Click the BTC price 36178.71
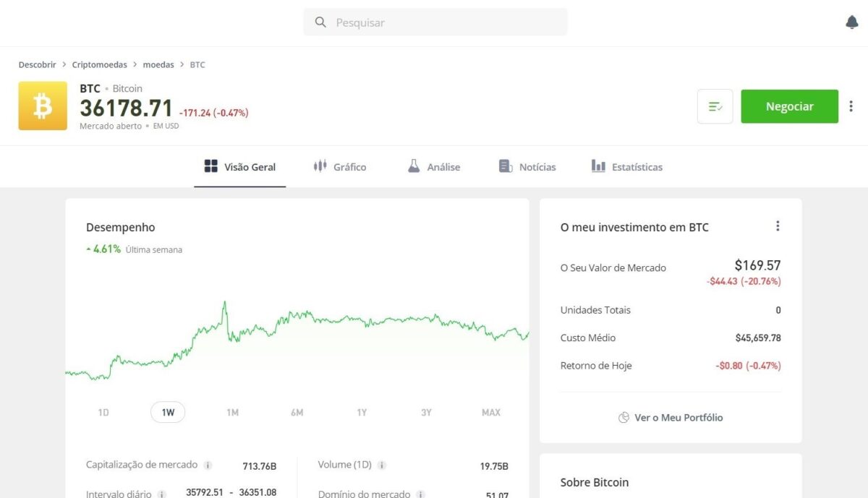 click(x=127, y=108)
